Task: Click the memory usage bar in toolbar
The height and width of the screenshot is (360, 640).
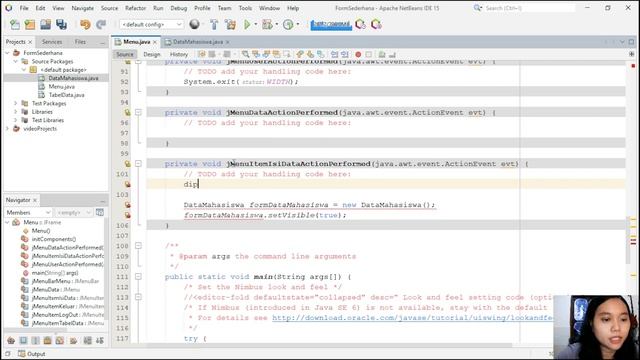Action: pos(331,25)
